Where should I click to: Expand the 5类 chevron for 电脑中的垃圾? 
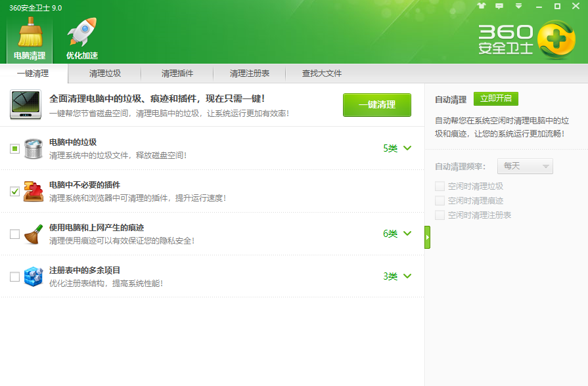point(407,148)
